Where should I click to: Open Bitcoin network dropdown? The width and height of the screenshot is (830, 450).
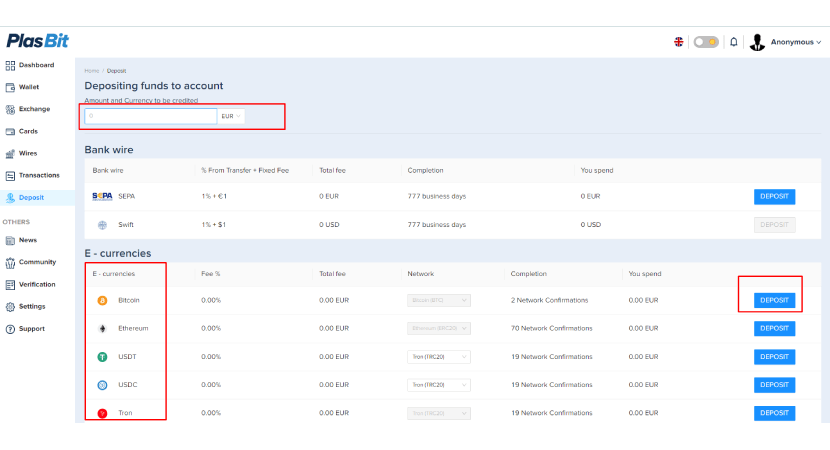click(439, 300)
